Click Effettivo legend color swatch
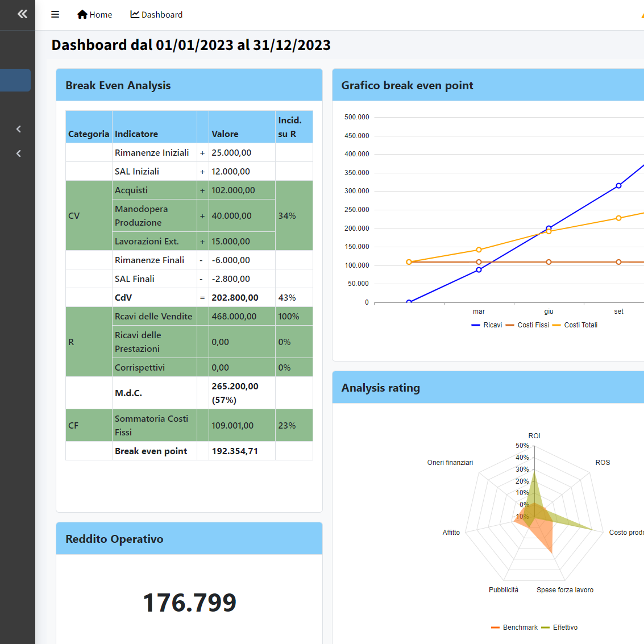This screenshot has width=644, height=644. pos(546,628)
